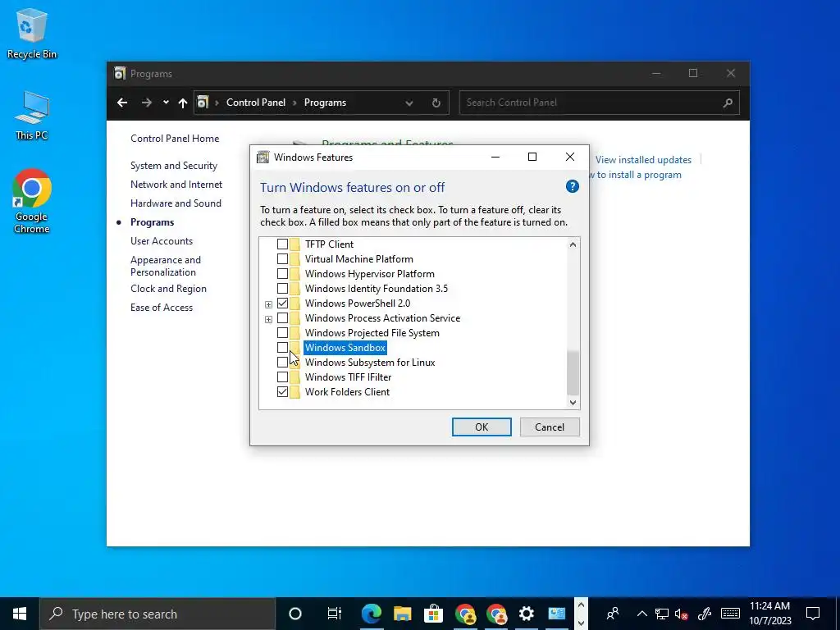Refresh the Control Panel address bar

click(x=436, y=103)
